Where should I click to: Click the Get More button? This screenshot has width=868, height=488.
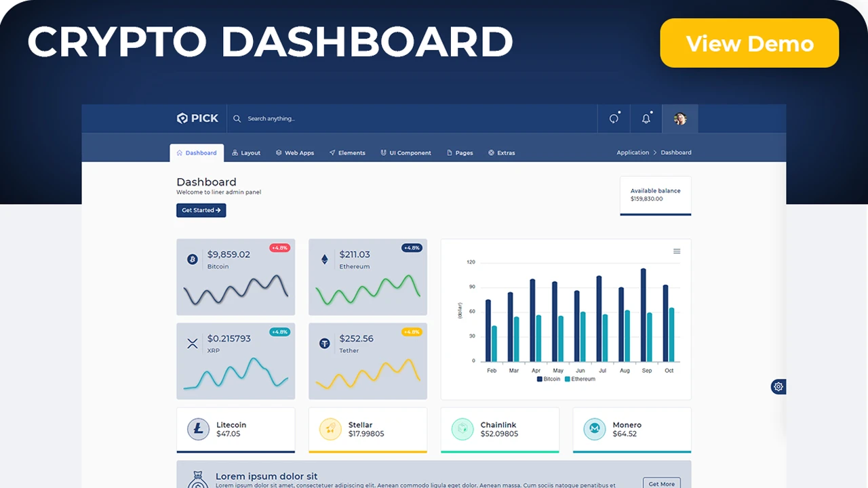662,483
